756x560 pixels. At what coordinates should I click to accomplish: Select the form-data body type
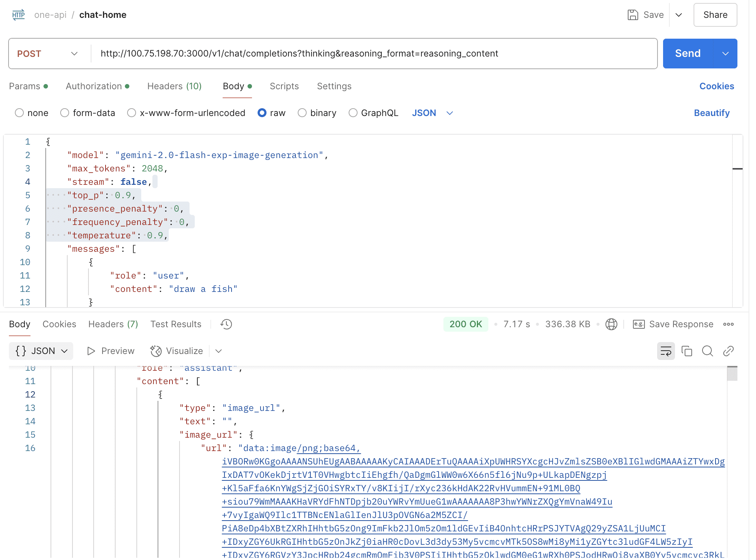click(x=65, y=113)
